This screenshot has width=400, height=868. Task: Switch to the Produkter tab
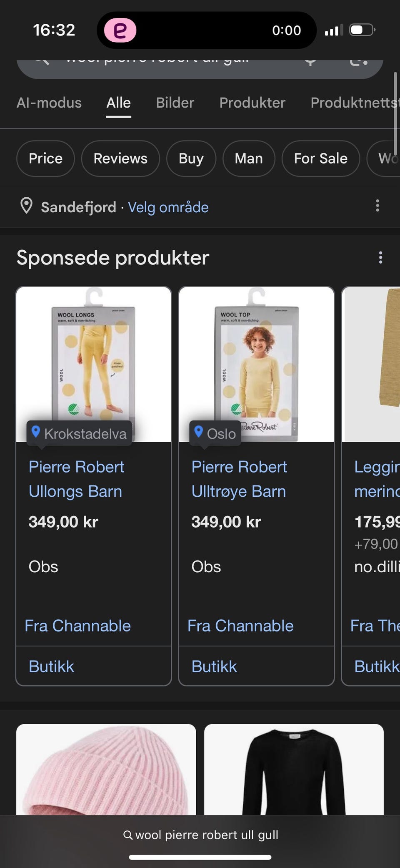(x=252, y=103)
